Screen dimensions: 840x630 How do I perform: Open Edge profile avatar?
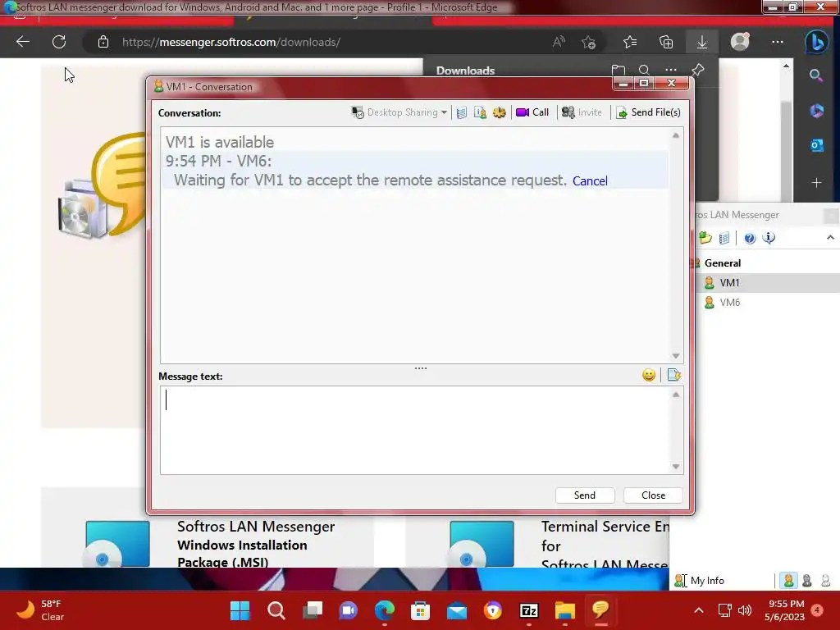[x=740, y=42]
